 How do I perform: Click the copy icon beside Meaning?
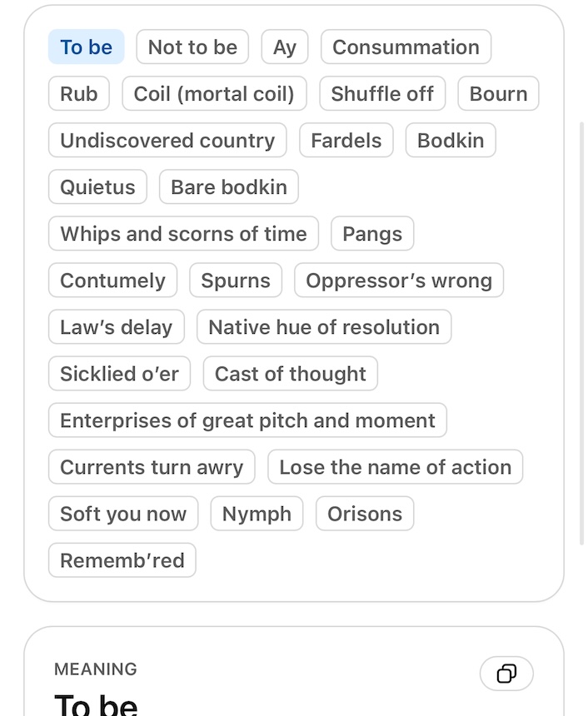[x=506, y=674]
